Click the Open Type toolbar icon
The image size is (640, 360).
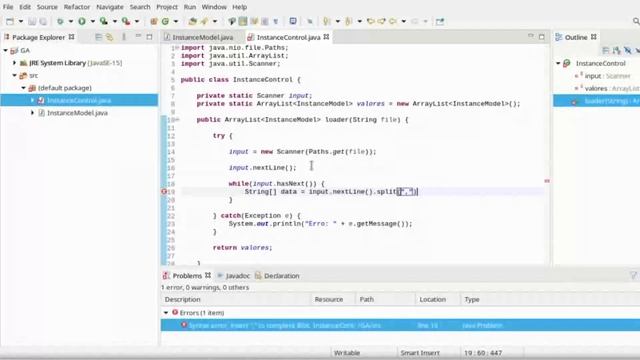(192, 21)
